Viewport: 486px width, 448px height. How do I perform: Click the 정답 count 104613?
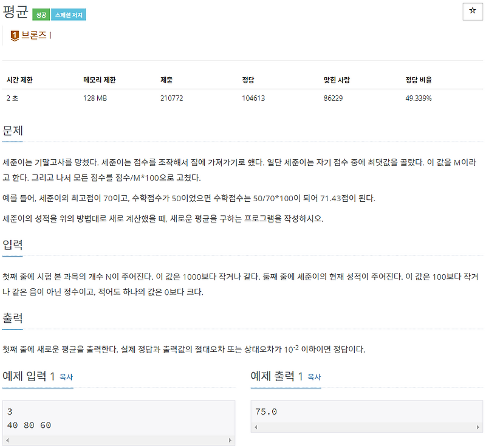coord(253,97)
